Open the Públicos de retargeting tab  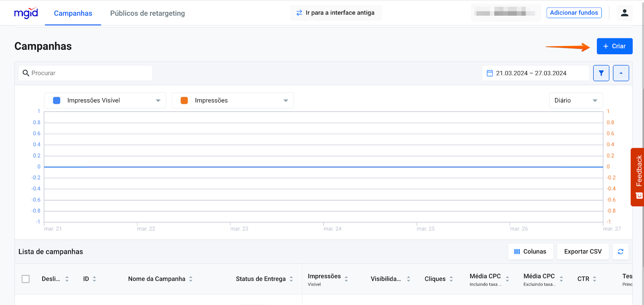point(147,13)
